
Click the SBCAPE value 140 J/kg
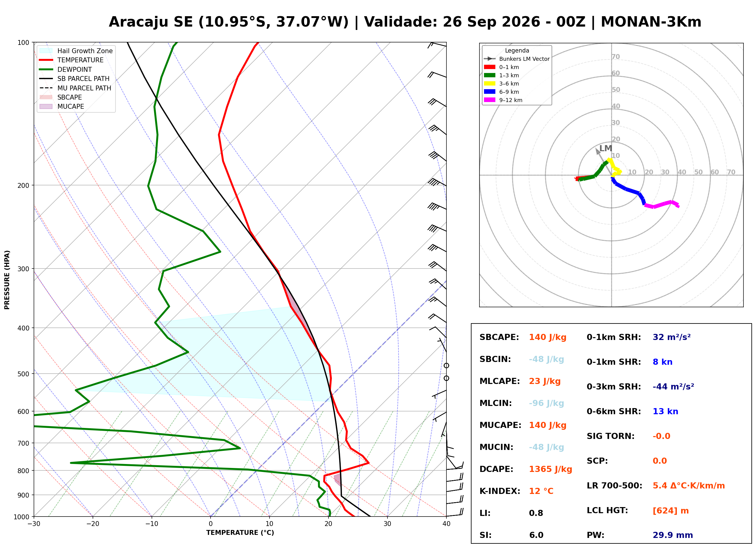point(548,337)
